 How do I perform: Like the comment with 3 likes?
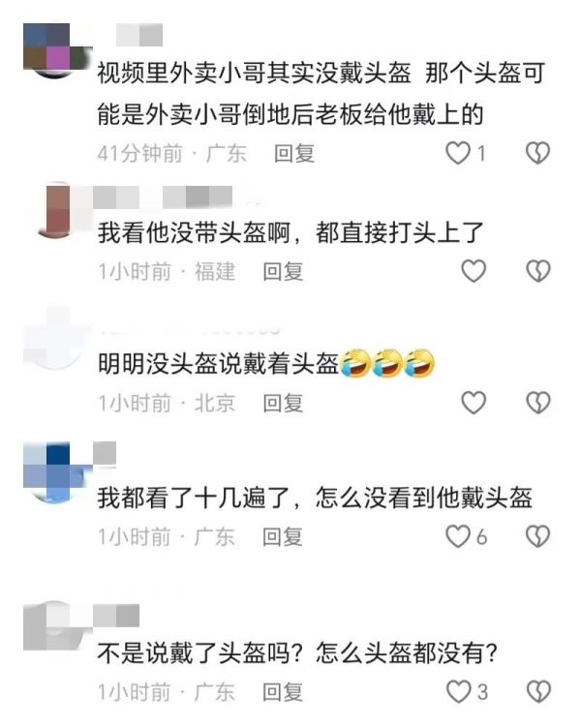458,692
